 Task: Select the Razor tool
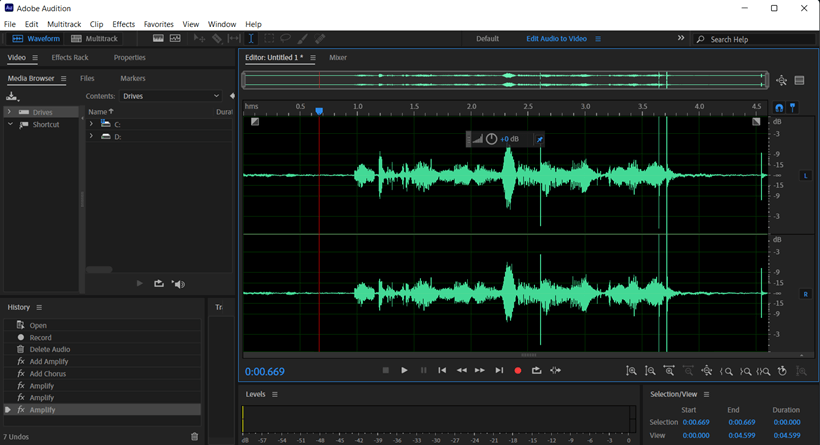pos(217,39)
